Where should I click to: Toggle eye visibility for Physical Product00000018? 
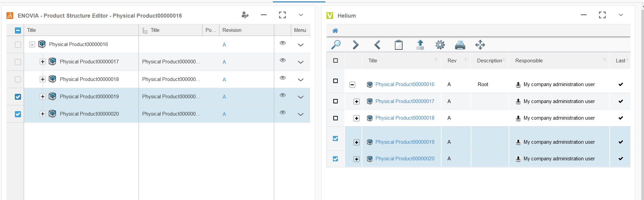283,78
